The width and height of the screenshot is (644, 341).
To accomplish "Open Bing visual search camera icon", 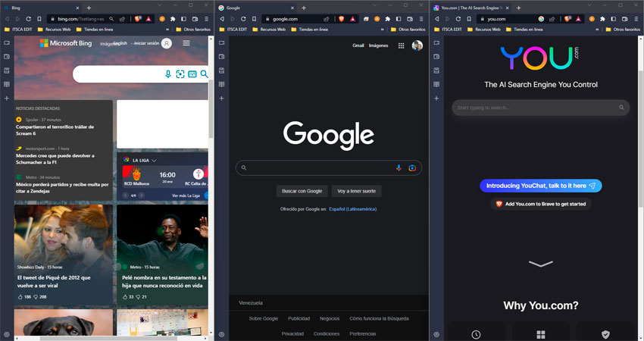I will pyautogui.click(x=180, y=74).
